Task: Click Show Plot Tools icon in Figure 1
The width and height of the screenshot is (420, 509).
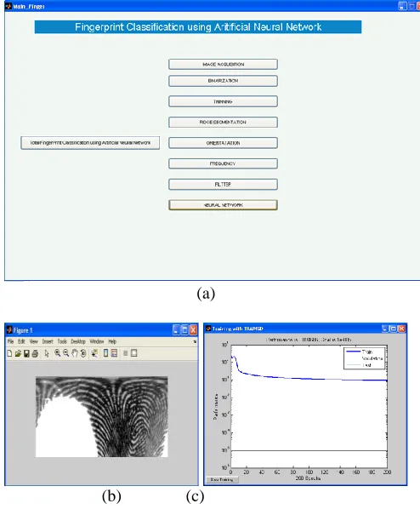Action: click(x=134, y=353)
